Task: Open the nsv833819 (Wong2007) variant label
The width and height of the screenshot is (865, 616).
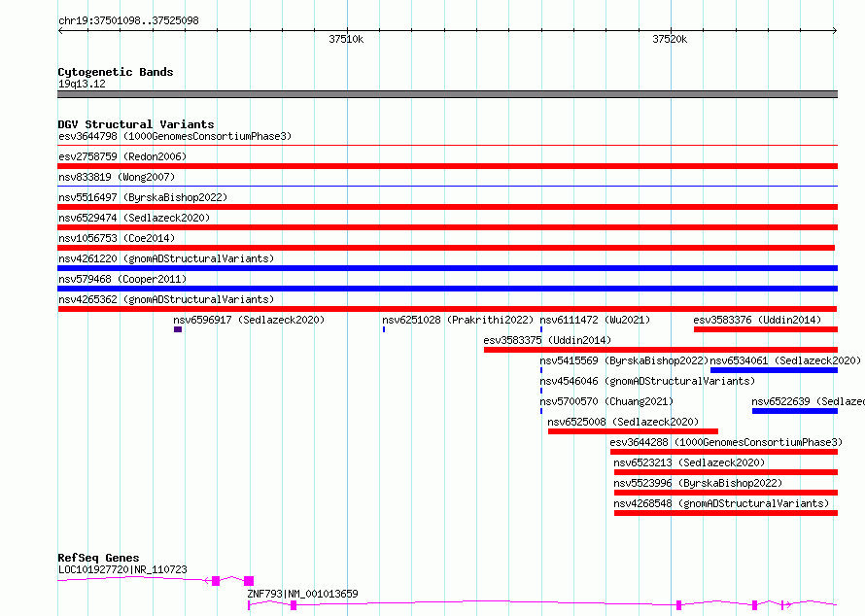Action: (x=117, y=177)
